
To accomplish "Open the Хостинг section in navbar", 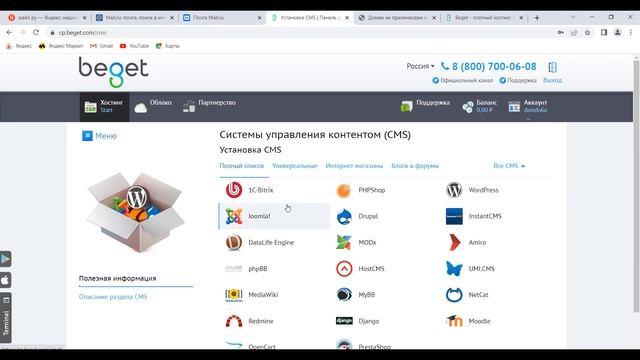I will (x=104, y=107).
